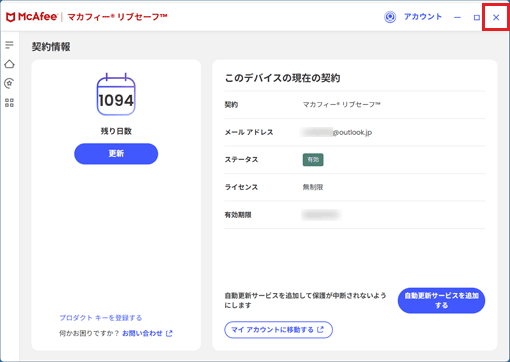
Task: Select the マカフィー リブセーフ contract value
Action: (341, 105)
